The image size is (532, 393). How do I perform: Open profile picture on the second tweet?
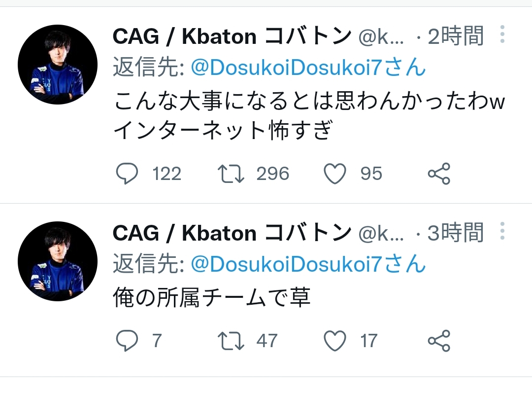[x=57, y=261]
